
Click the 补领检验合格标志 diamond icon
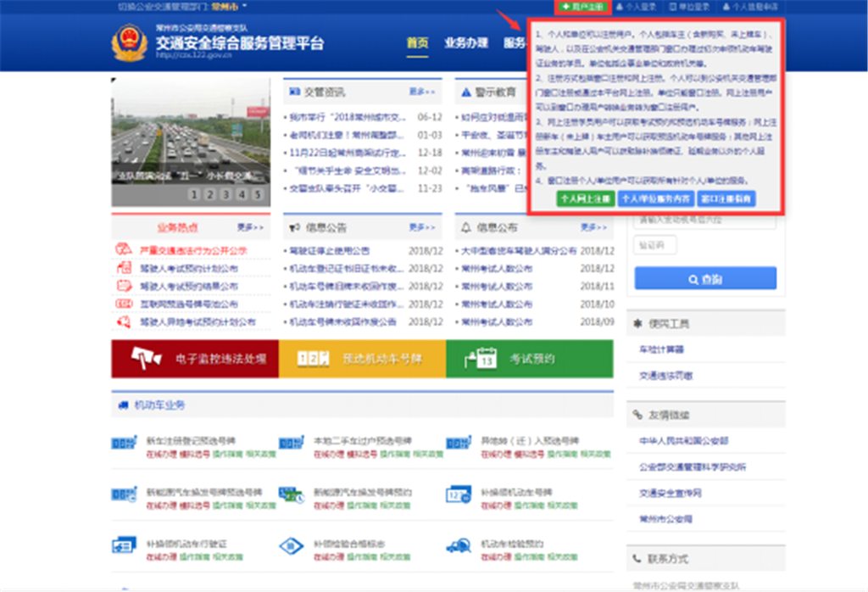click(x=291, y=545)
